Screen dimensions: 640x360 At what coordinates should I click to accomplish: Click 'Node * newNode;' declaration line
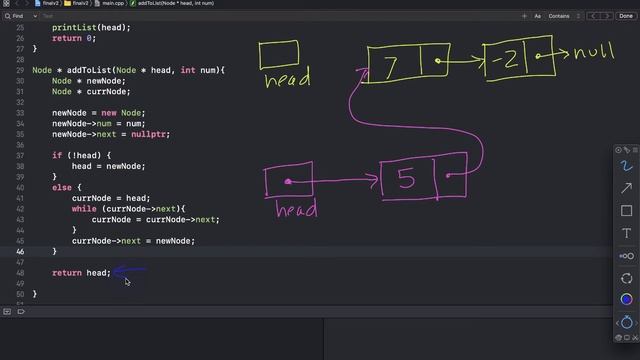pos(89,81)
